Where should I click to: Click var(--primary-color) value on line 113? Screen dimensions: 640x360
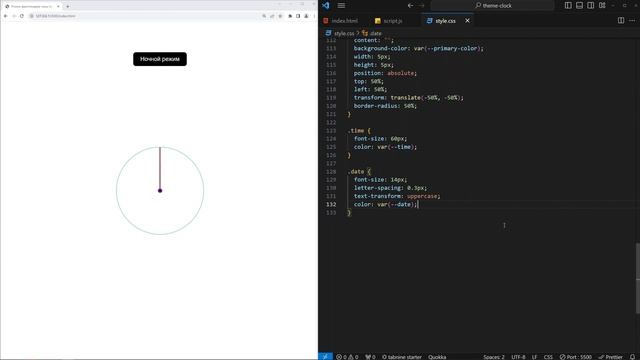[447, 48]
